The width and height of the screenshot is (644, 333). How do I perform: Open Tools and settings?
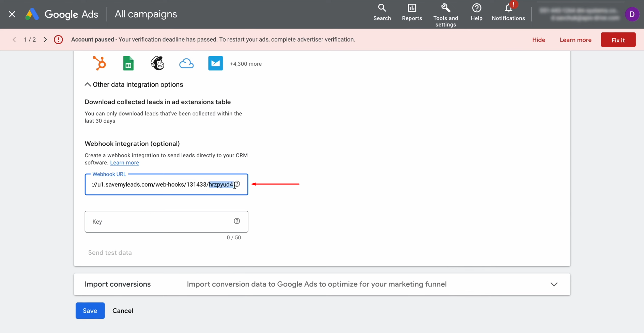coord(446,15)
